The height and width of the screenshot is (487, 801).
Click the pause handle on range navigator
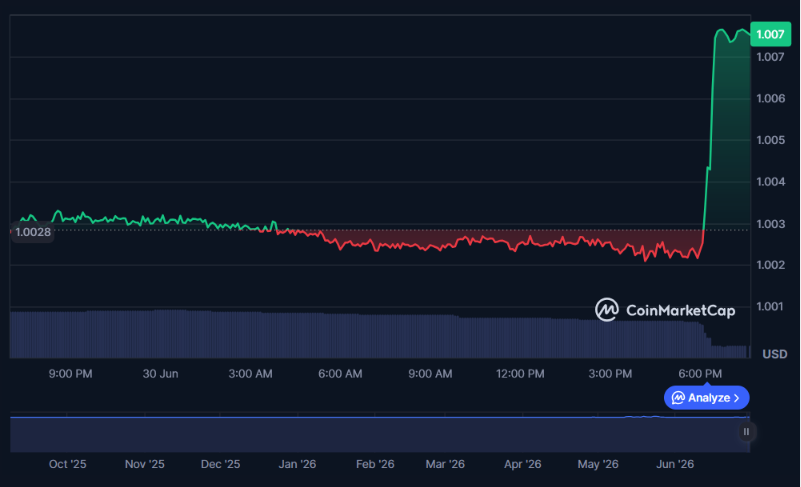pyautogui.click(x=746, y=432)
